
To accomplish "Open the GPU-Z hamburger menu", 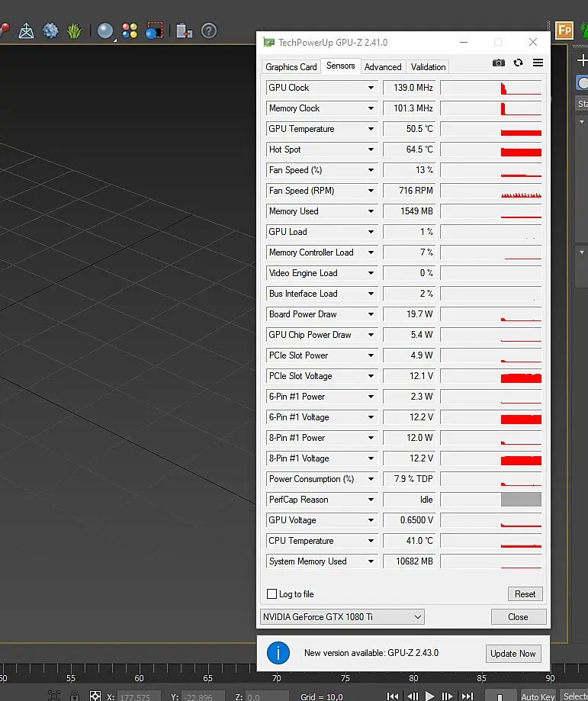I will pyautogui.click(x=538, y=63).
